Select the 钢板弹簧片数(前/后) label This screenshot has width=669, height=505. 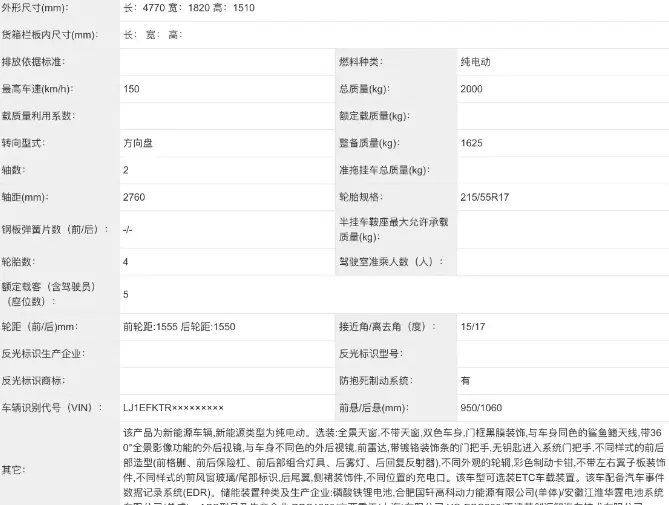[x=55, y=229]
